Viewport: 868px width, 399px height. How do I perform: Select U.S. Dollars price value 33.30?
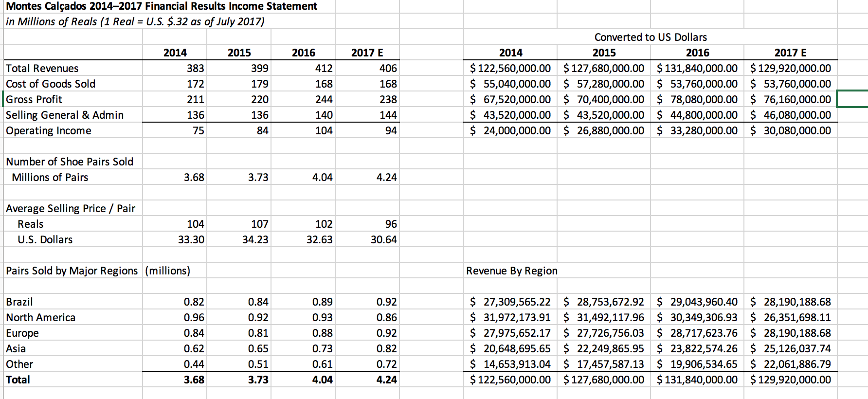coord(191,240)
